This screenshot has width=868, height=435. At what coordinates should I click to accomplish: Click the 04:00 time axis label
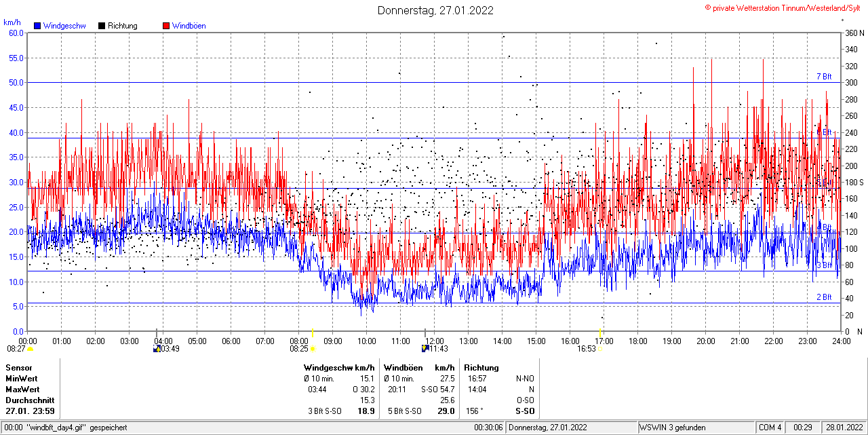pyautogui.click(x=163, y=341)
